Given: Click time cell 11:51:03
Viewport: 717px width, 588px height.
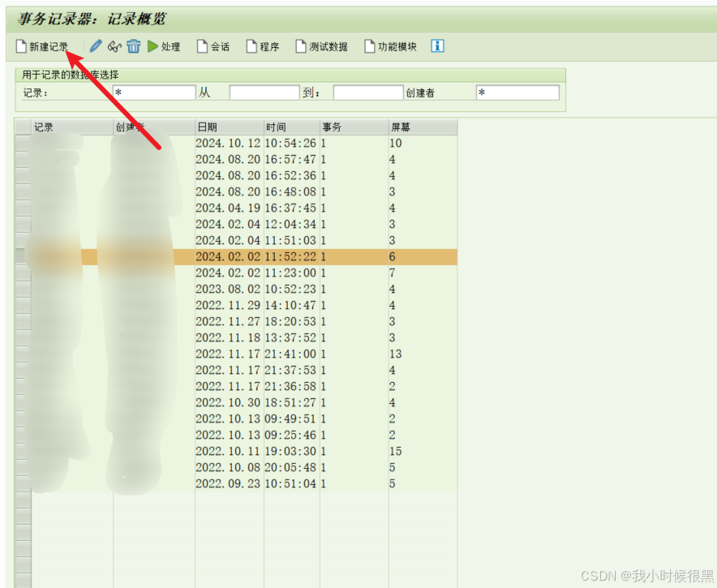Looking at the screenshot, I should click(x=290, y=241).
